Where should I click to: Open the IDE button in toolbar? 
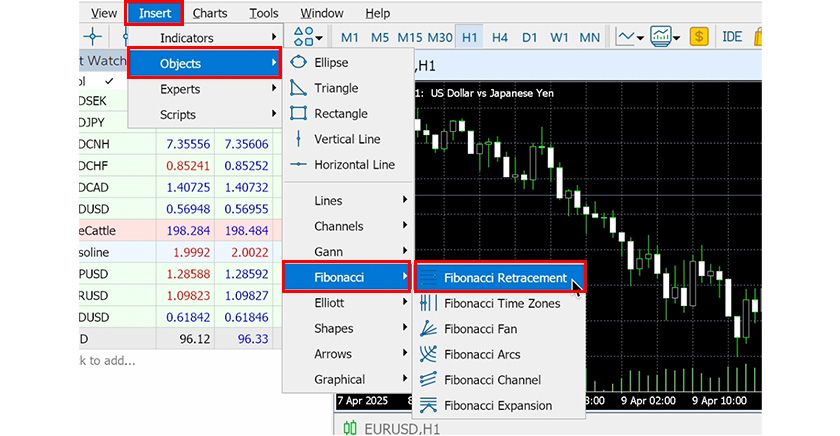[732, 37]
